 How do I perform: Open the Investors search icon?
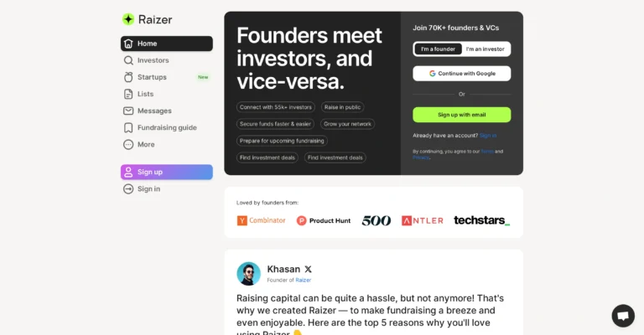[128, 60]
